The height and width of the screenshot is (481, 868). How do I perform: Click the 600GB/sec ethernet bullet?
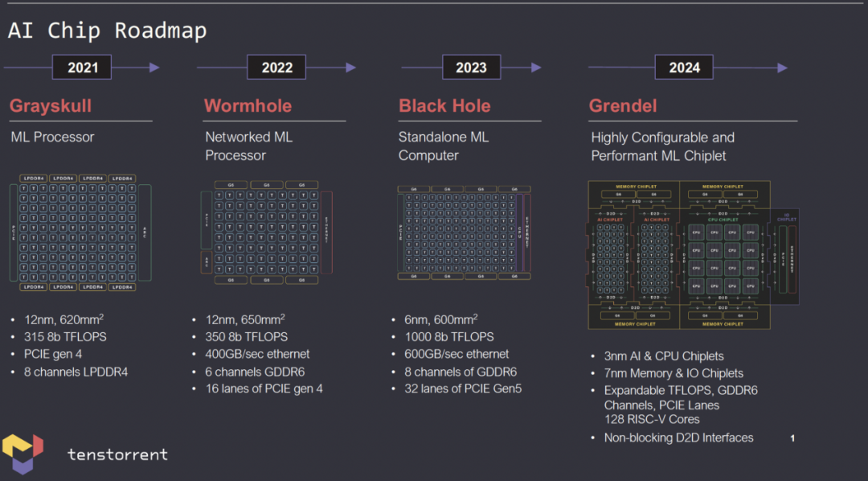pyautogui.click(x=457, y=354)
